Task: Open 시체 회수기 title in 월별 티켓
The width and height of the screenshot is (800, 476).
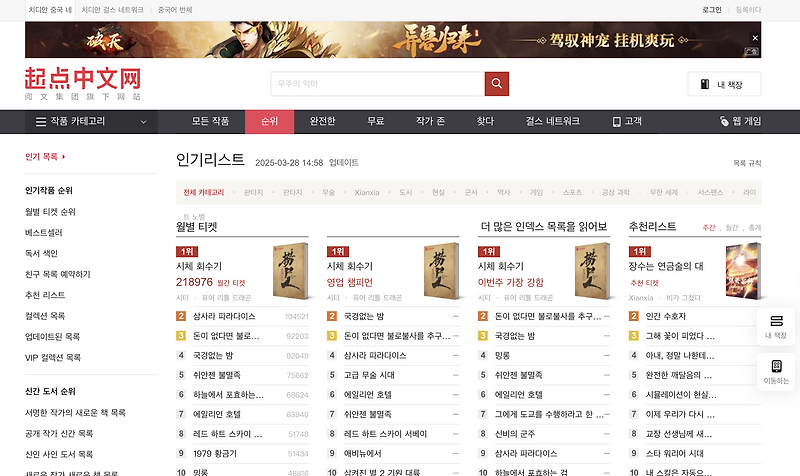Action: [199, 266]
